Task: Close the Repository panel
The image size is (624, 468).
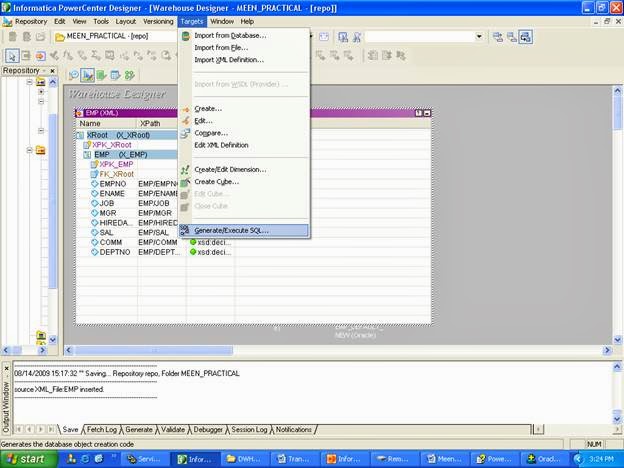Action: (52, 71)
